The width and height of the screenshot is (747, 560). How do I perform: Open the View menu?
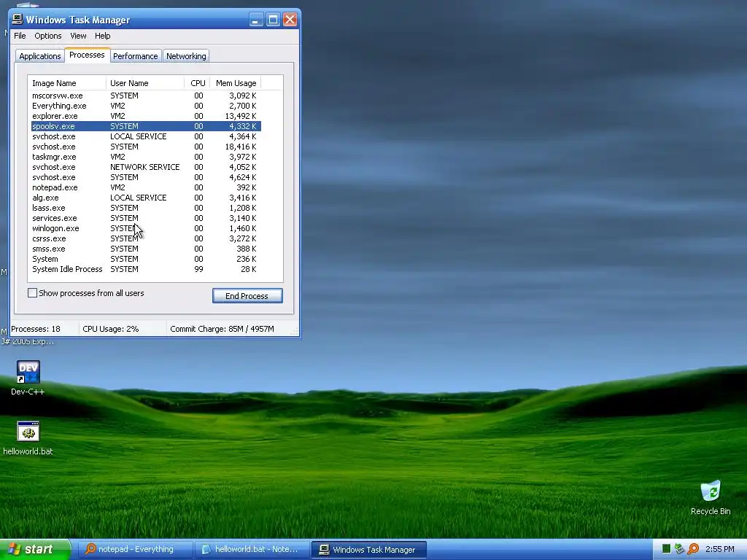pos(78,36)
